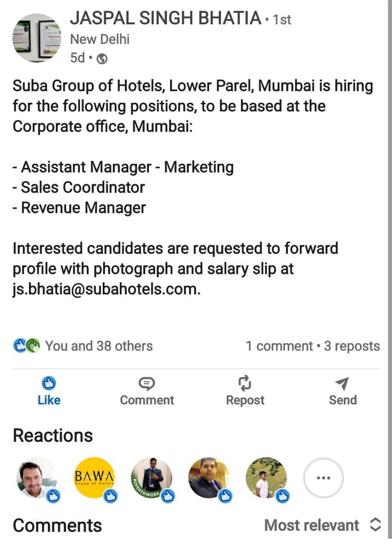Tap the Repost arrows icon
This screenshot has height=546, width=392.
(245, 383)
